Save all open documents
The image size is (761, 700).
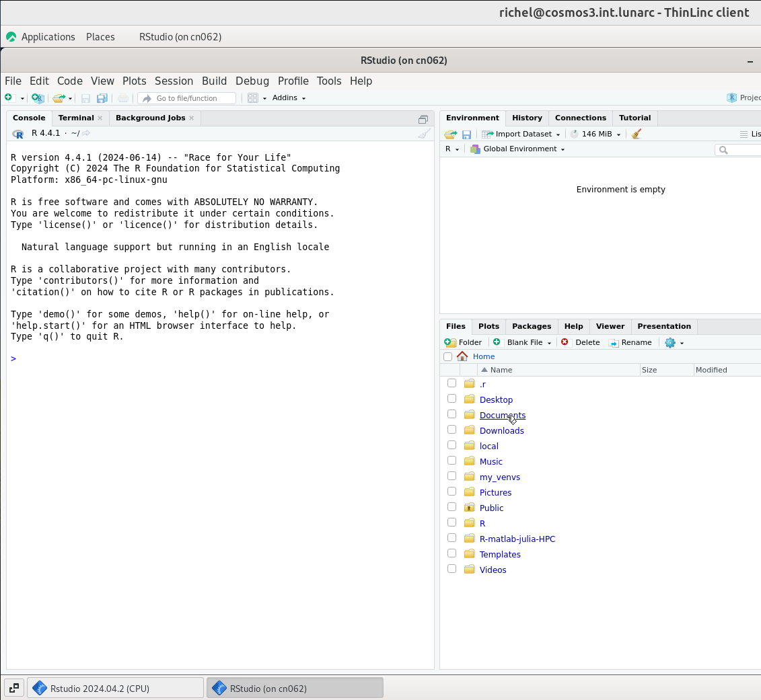point(102,98)
